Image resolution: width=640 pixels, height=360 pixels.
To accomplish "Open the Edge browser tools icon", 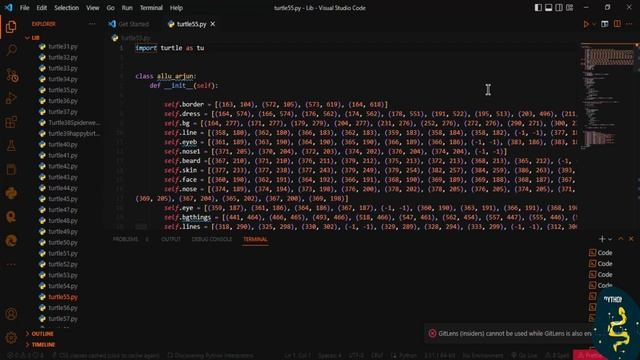I will [11, 240].
